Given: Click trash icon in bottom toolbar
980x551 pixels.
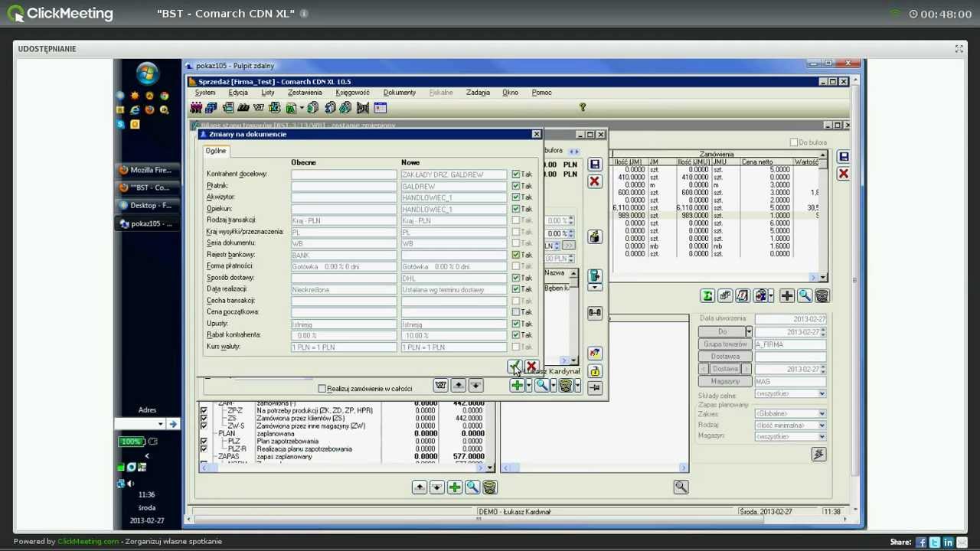Looking at the screenshot, I should pyautogui.click(x=490, y=487).
